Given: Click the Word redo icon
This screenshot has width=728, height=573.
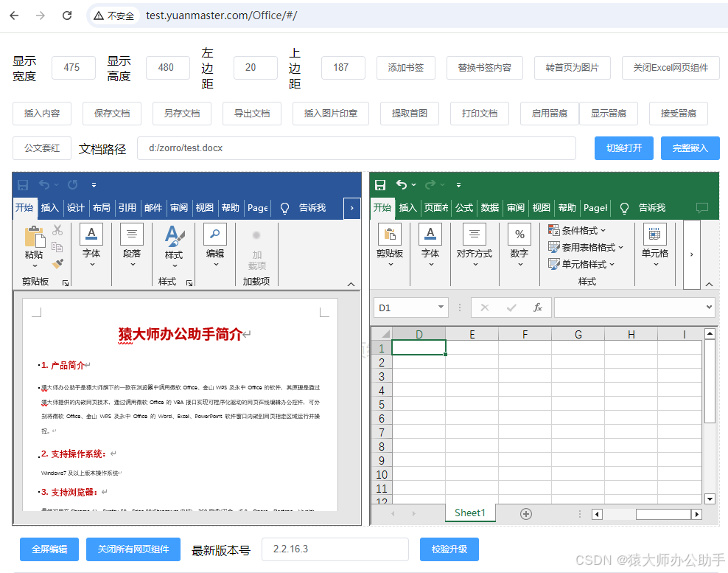Looking at the screenshot, I should tap(72, 185).
